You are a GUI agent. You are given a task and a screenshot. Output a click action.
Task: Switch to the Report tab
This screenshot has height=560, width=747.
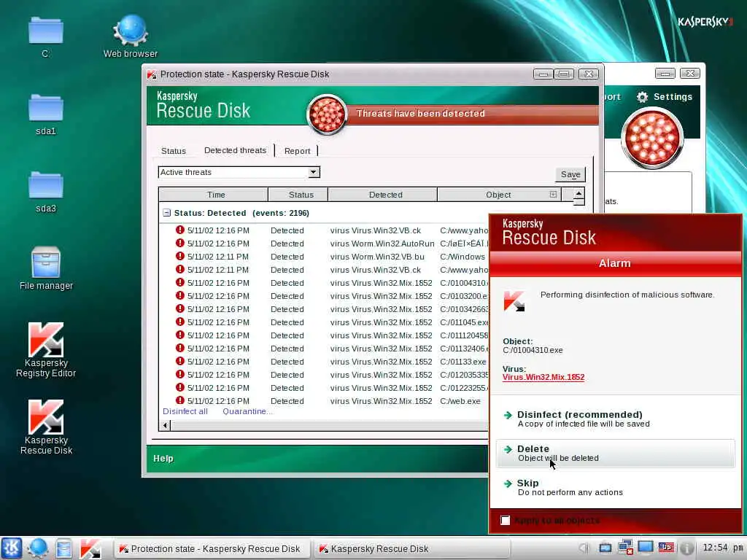298,151
